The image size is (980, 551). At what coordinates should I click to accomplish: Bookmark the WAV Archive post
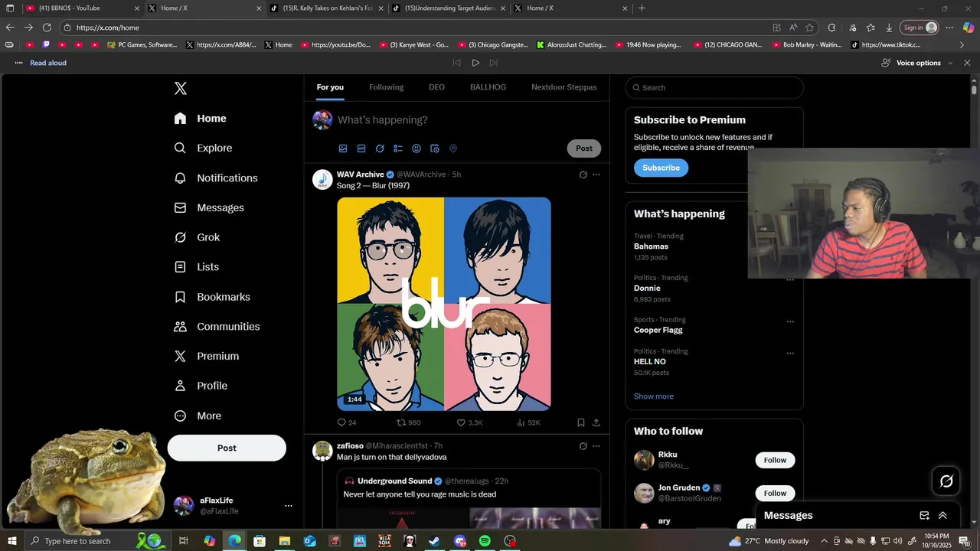(x=581, y=422)
